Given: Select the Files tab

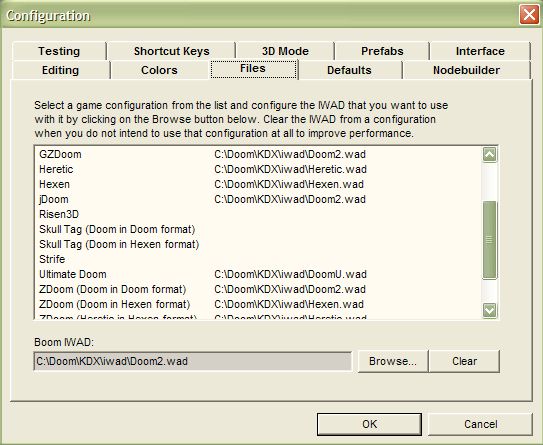Looking at the screenshot, I should [x=253, y=69].
